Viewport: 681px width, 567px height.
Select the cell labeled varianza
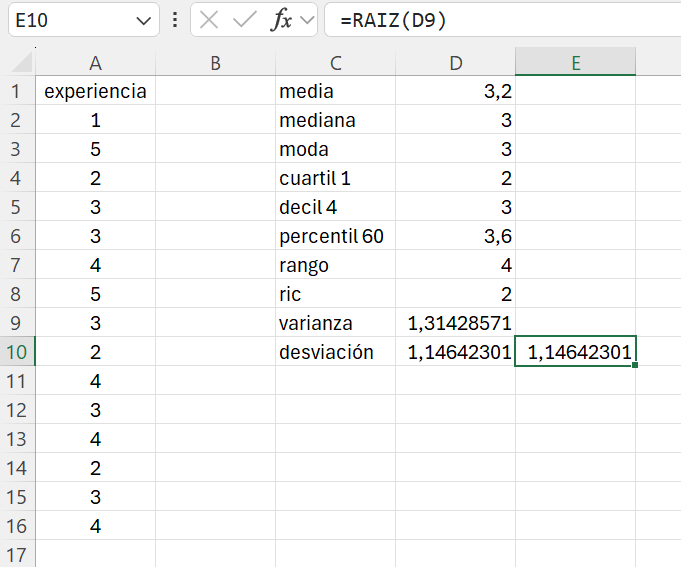[335, 323]
